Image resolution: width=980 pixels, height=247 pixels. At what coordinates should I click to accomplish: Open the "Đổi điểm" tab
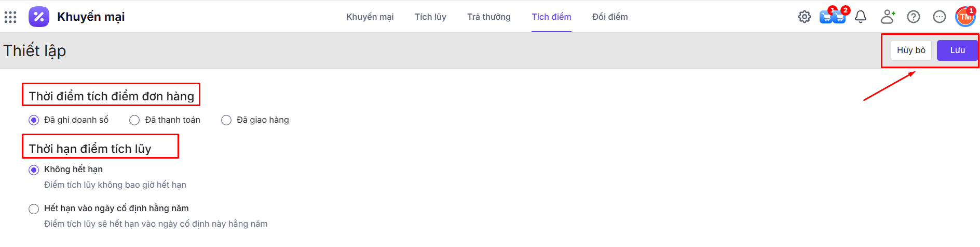610,17
